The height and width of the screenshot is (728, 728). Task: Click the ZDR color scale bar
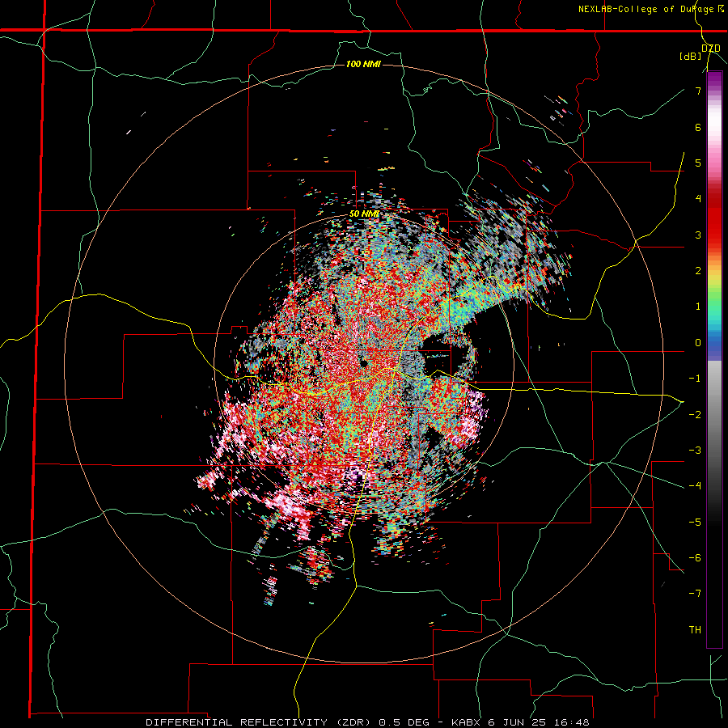point(714,360)
